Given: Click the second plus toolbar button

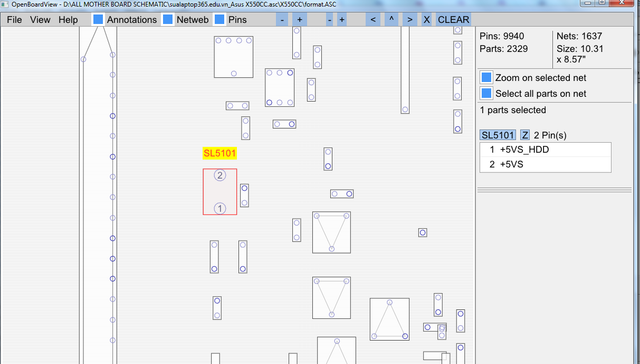Looking at the screenshot, I should pyautogui.click(x=342, y=20).
